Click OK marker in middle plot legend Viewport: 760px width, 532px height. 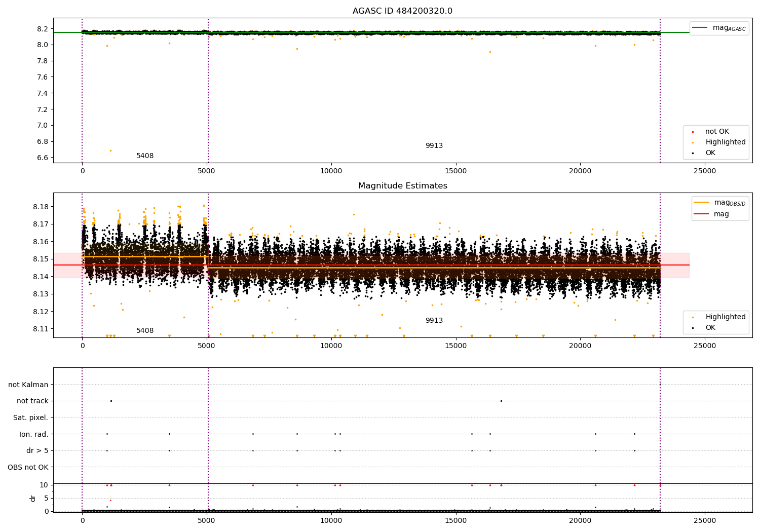(x=693, y=328)
